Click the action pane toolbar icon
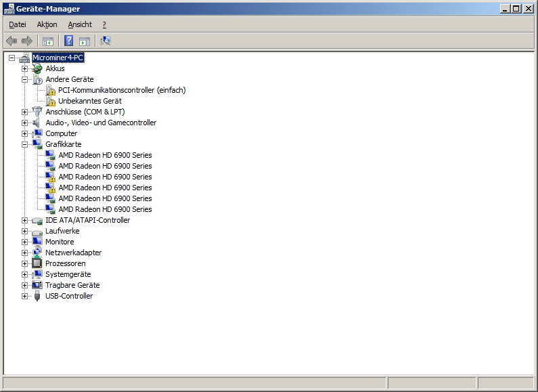This screenshot has height=392, width=538. [85, 41]
